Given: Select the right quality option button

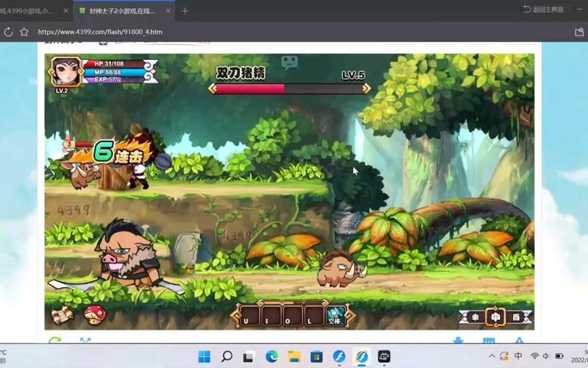Looking at the screenshot, I should click(x=516, y=317).
